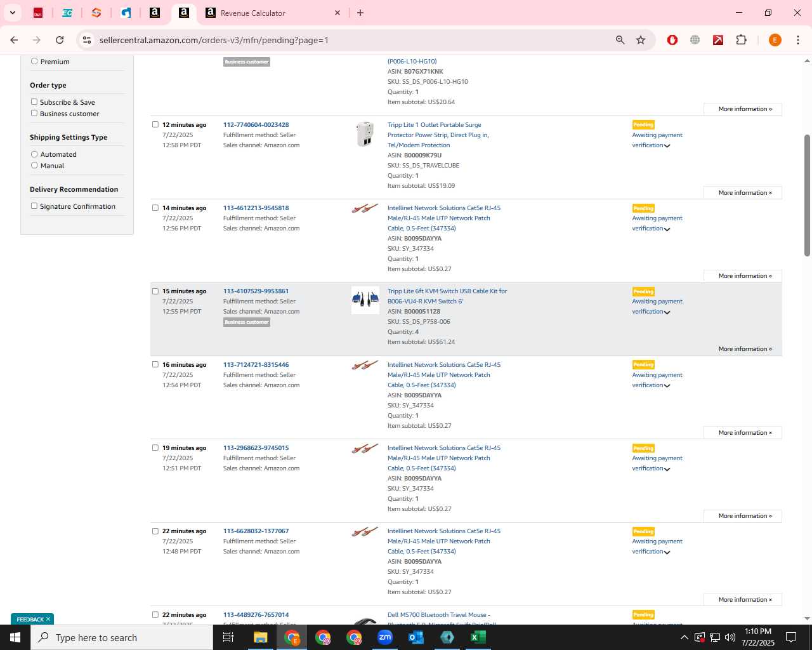The height and width of the screenshot is (650, 812).
Task: Open Tripp Lite 6ft KVM Switch product link
Action: click(447, 296)
